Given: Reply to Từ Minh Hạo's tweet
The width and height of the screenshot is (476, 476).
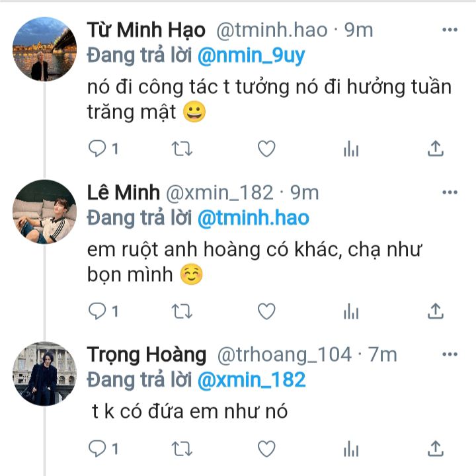Looking at the screenshot, I should 97,149.
